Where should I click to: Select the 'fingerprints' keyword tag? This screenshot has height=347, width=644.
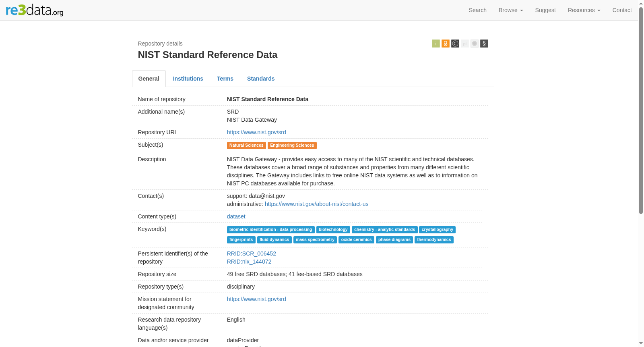point(241,240)
